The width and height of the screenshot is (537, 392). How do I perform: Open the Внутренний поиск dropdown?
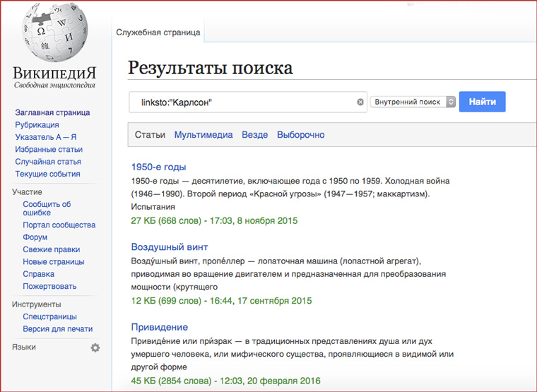click(x=414, y=102)
